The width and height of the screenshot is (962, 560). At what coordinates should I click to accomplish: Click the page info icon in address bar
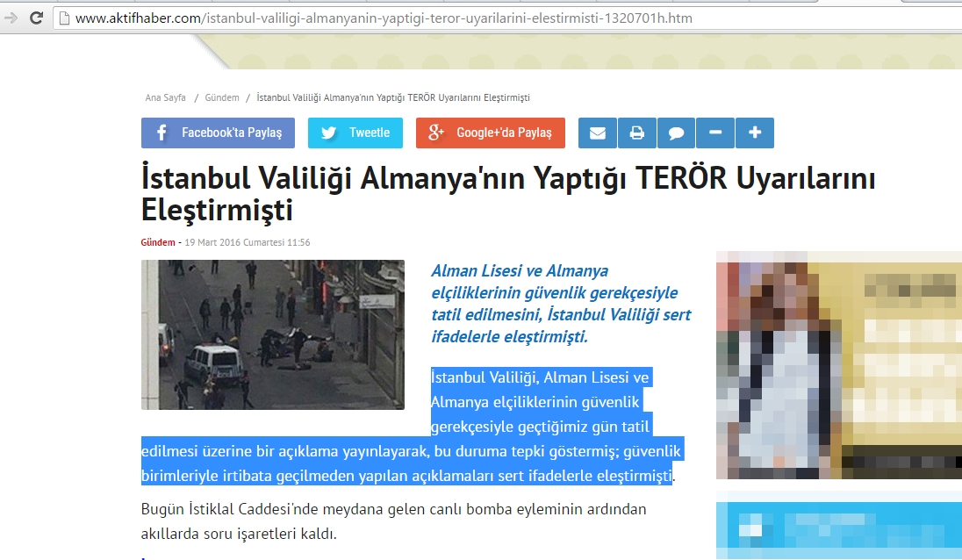[64, 18]
